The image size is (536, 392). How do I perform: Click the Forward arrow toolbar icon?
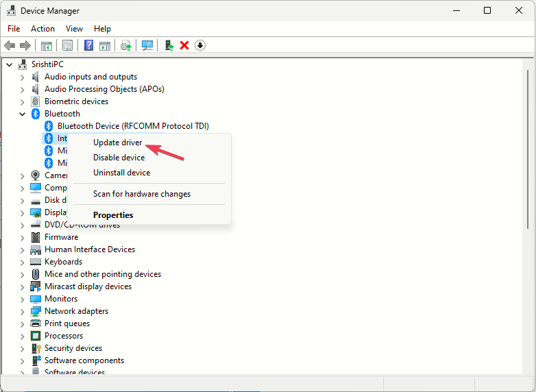25,45
